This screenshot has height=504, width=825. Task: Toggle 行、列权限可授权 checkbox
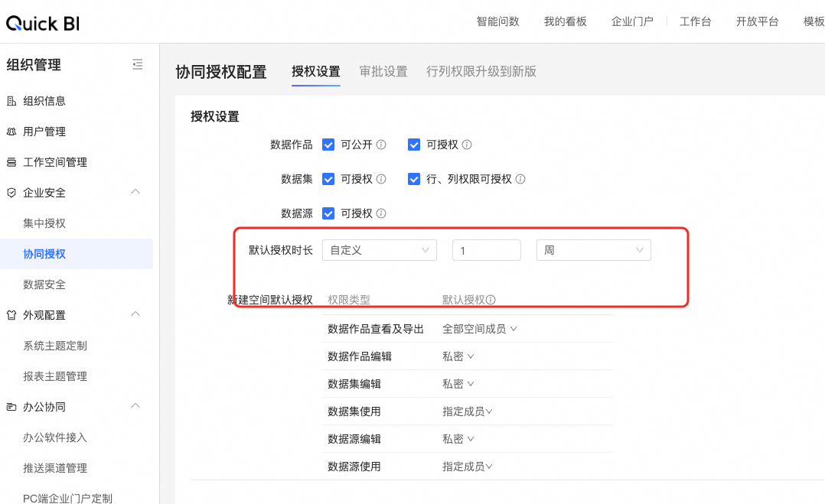pos(414,179)
